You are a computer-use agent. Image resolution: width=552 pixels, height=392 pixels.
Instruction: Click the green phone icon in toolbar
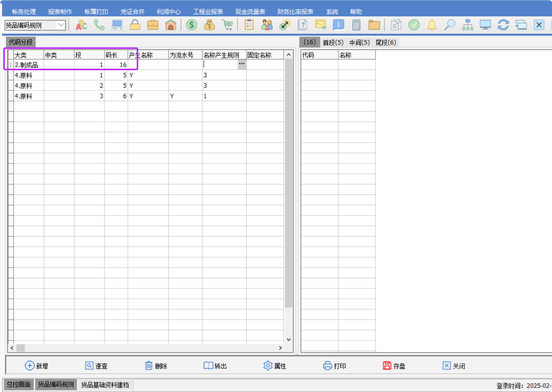coord(99,25)
